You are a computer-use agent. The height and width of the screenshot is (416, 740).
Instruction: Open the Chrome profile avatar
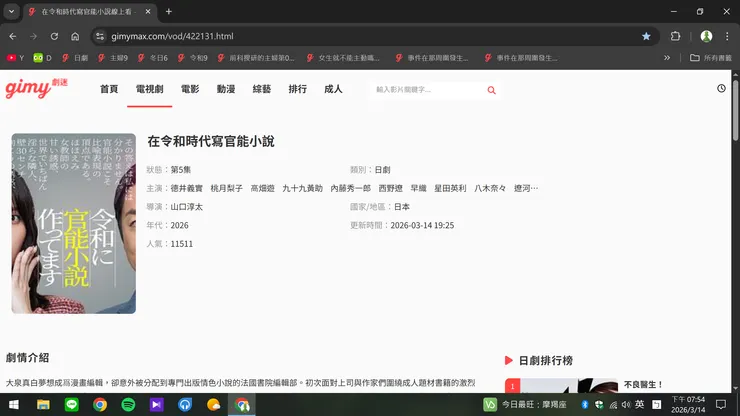pyautogui.click(x=706, y=36)
